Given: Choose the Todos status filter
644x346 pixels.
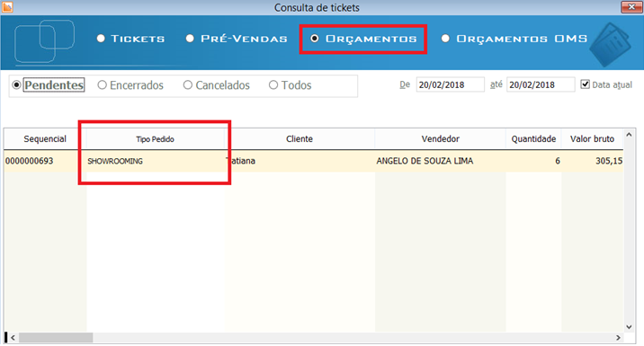Looking at the screenshot, I should point(290,85).
